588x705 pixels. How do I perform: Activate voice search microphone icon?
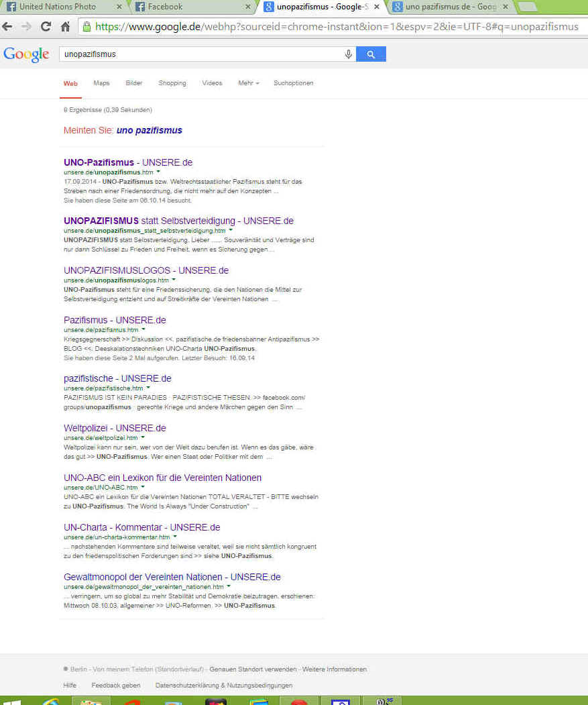pos(349,54)
